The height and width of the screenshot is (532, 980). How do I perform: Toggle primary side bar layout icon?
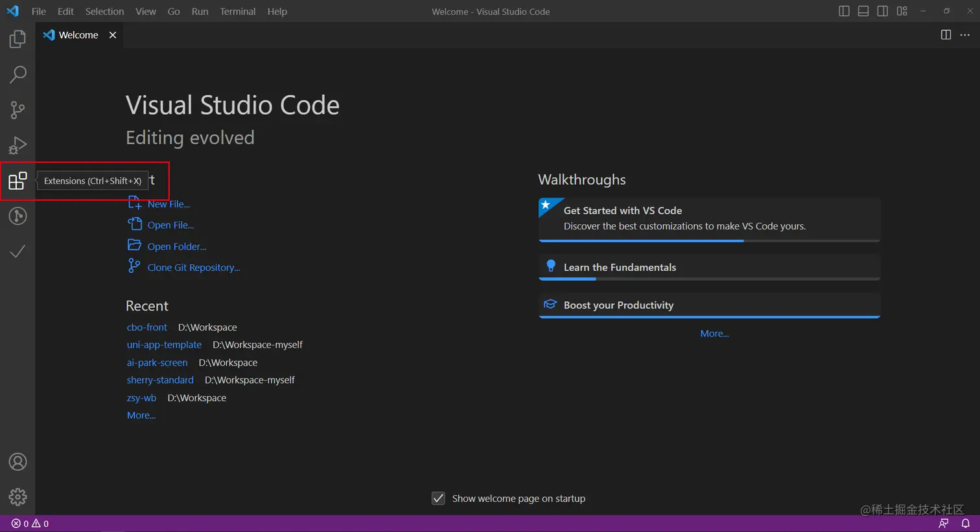click(844, 11)
